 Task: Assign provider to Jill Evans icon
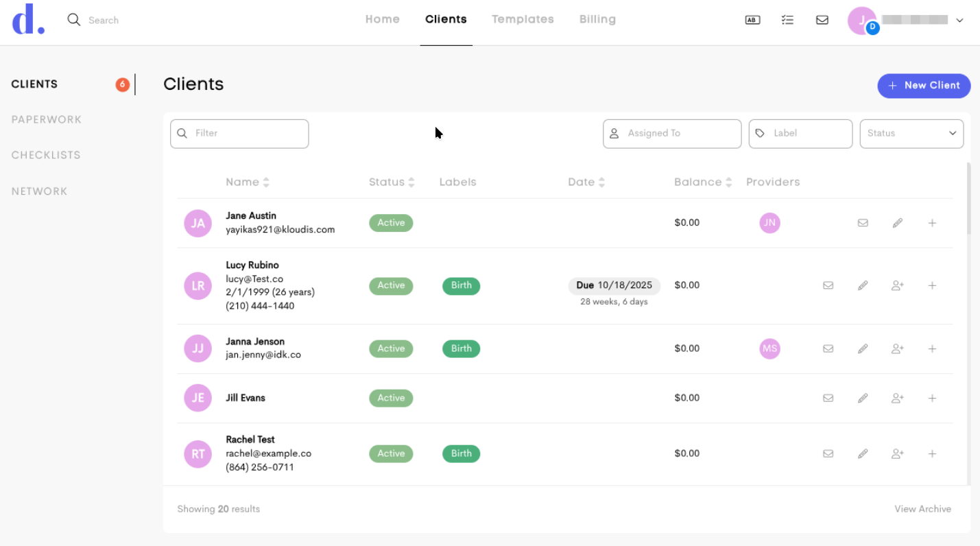coord(897,398)
